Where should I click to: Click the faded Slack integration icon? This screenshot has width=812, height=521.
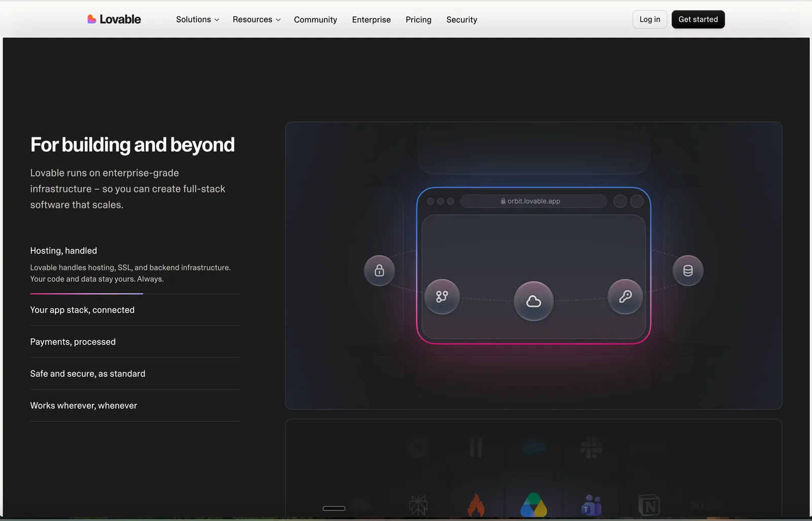591,448
